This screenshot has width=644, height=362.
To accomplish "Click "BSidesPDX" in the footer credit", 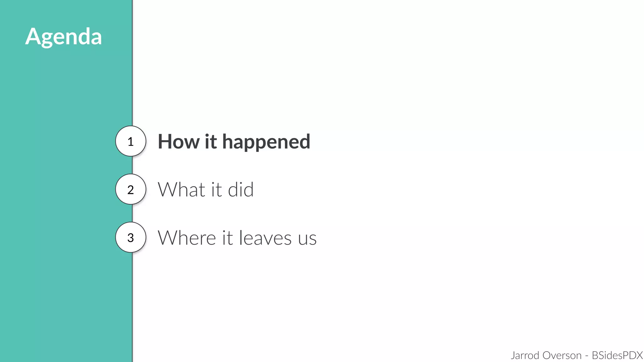I will (617, 355).
